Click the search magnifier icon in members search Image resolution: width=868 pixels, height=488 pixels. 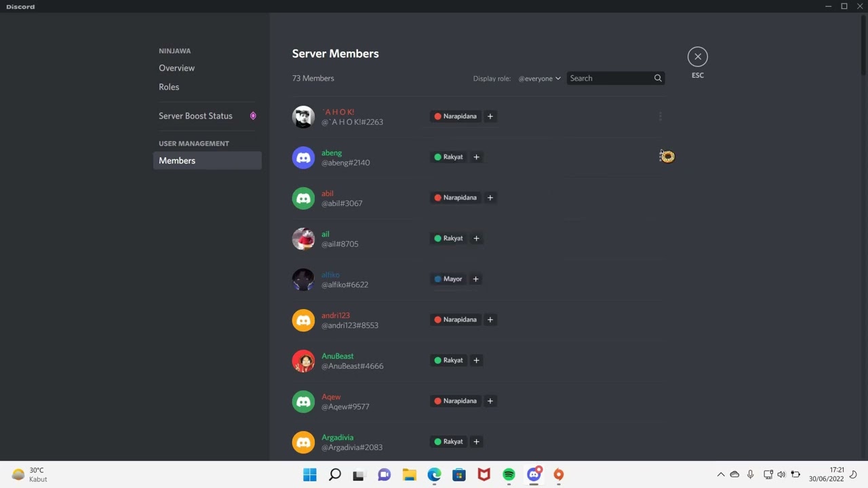point(658,79)
